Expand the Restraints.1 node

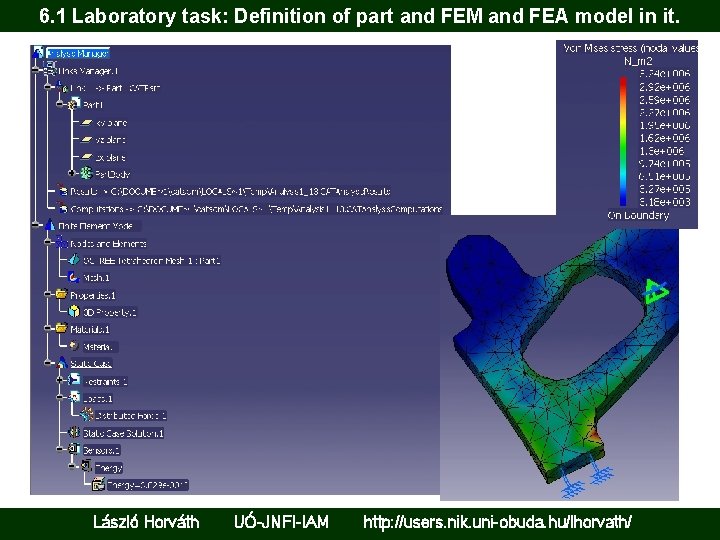pos(60,380)
